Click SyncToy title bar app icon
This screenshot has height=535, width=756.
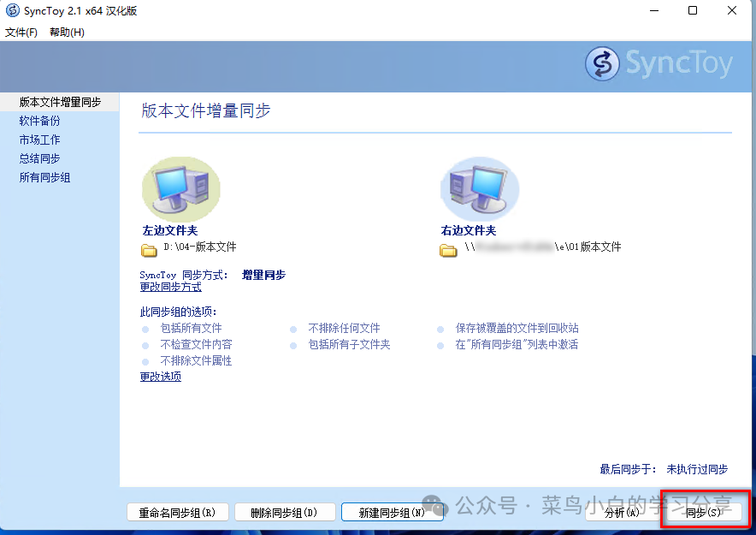pyautogui.click(x=13, y=10)
